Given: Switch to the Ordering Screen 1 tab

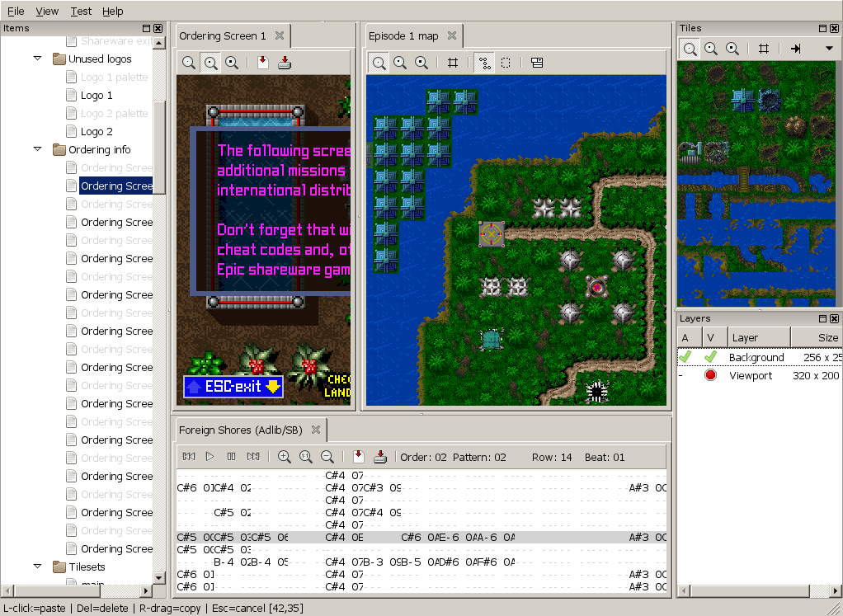Looking at the screenshot, I should point(223,36).
